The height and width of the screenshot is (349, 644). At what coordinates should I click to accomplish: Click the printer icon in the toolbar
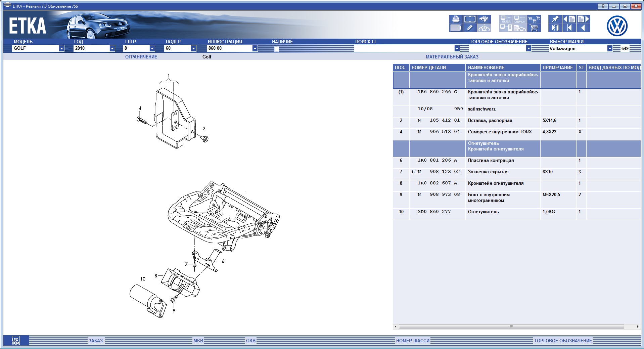pos(456,19)
